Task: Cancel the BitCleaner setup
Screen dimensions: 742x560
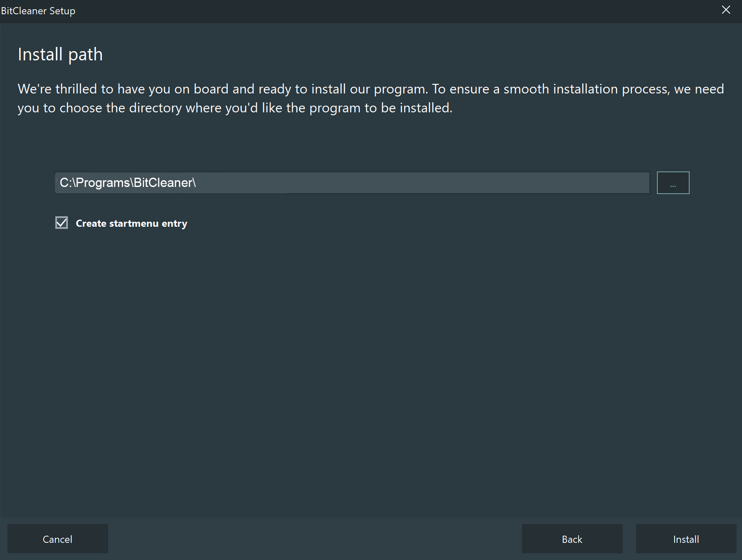Action: click(x=58, y=539)
